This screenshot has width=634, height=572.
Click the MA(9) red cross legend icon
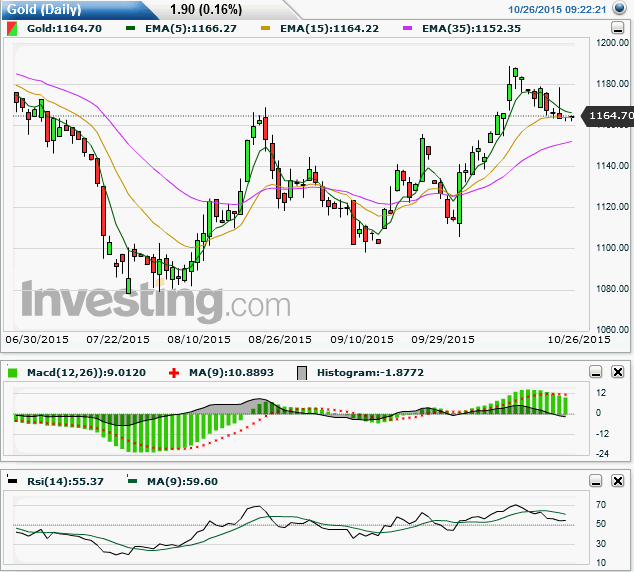pyautogui.click(x=174, y=373)
